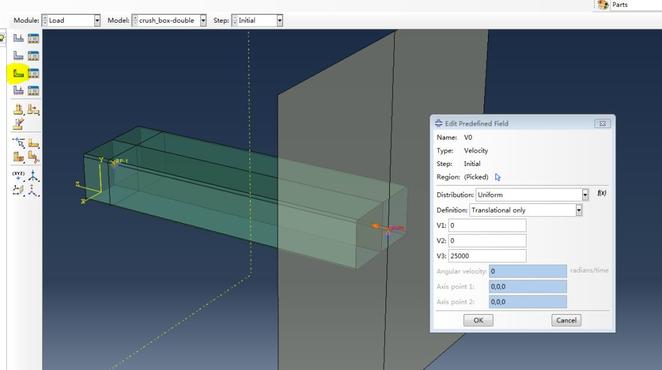This screenshot has height=370, width=662.
Task: Select the Create Load tool
Action: (x=18, y=38)
